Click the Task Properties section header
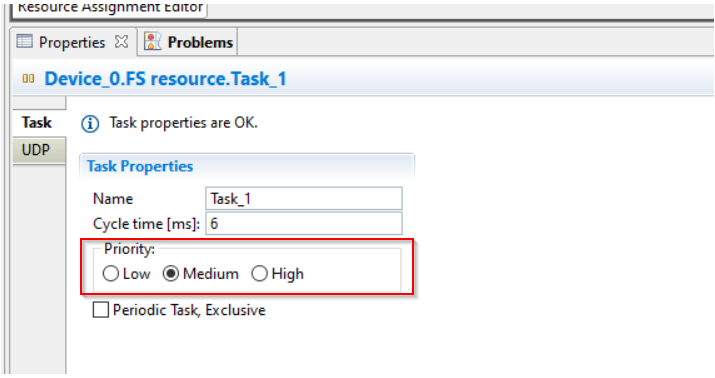Image resolution: width=715 pixels, height=378 pixels. pyautogui.click(x=140, y=166)
